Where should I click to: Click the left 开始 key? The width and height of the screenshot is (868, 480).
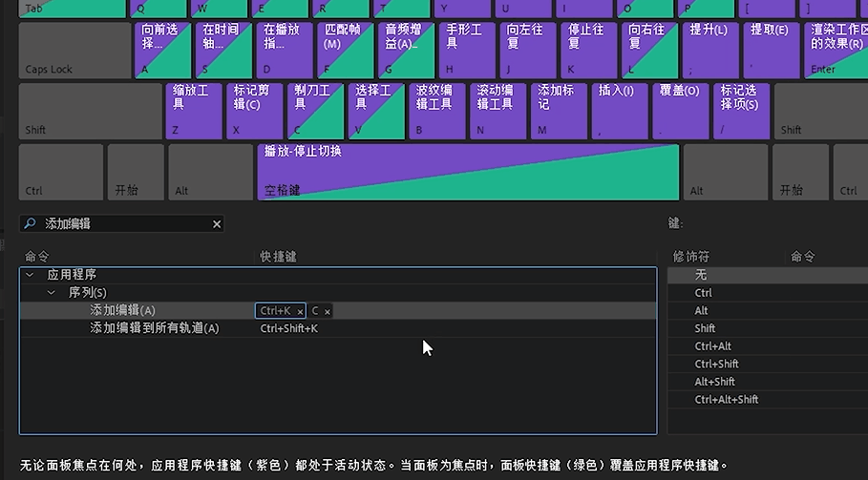point(137,172)
